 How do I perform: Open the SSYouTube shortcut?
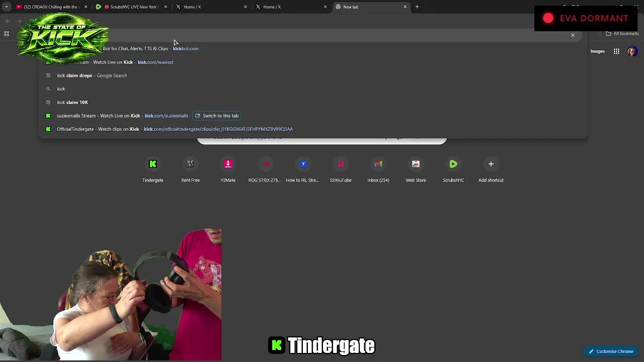[x=341, y=170]
